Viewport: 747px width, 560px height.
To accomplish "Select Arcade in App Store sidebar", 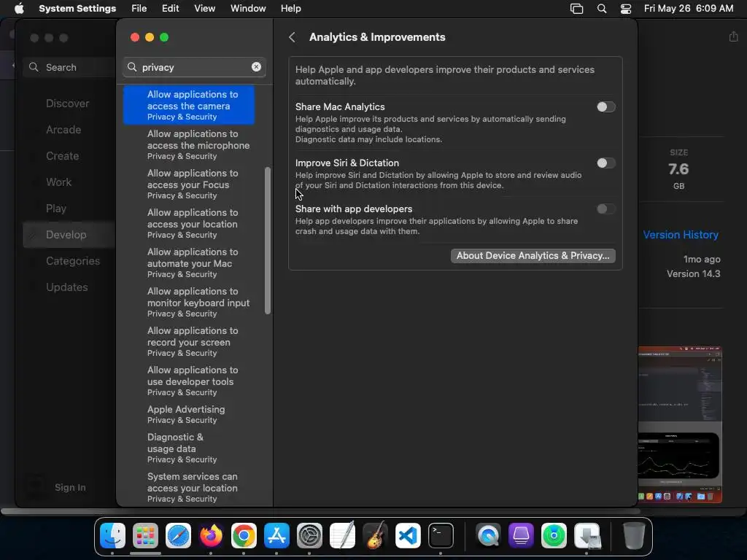I will (63, 130).
